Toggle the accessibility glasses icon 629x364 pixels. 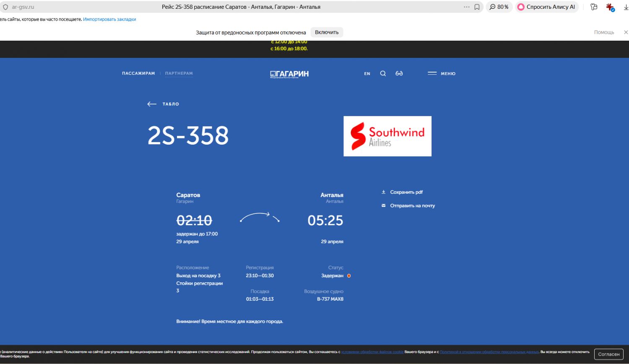click(x=399, y=73)
